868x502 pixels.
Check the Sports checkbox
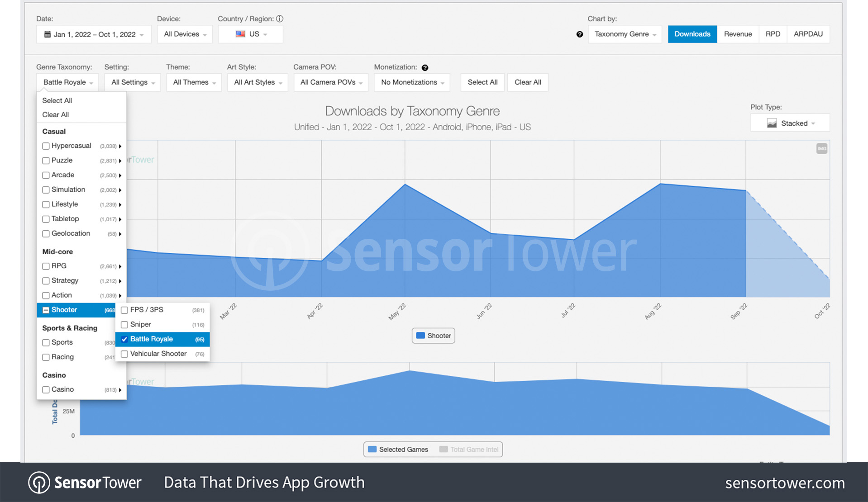(46, 343)
